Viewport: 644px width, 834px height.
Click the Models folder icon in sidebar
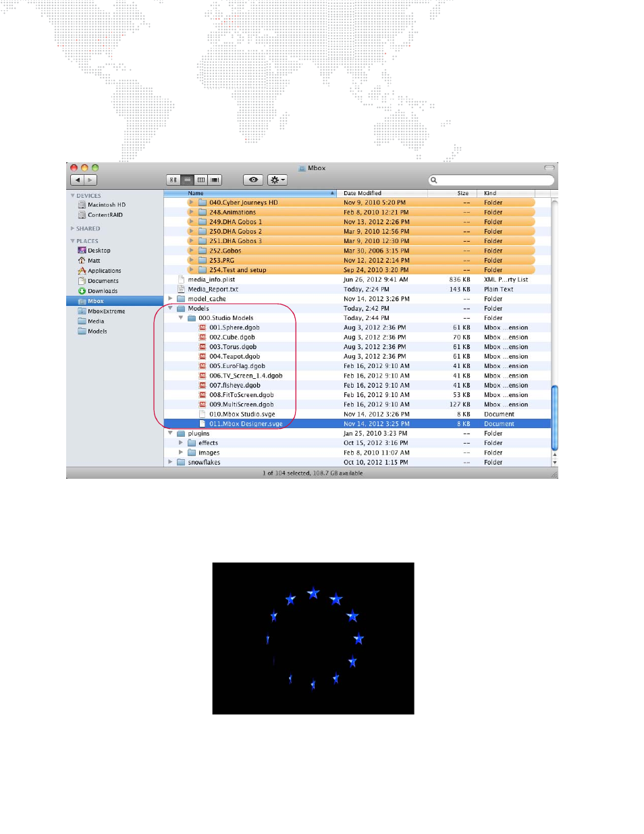82,332
